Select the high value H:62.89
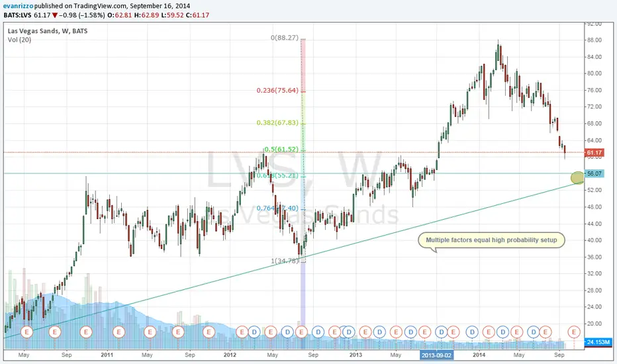The image size is (617, 364). 147,15
